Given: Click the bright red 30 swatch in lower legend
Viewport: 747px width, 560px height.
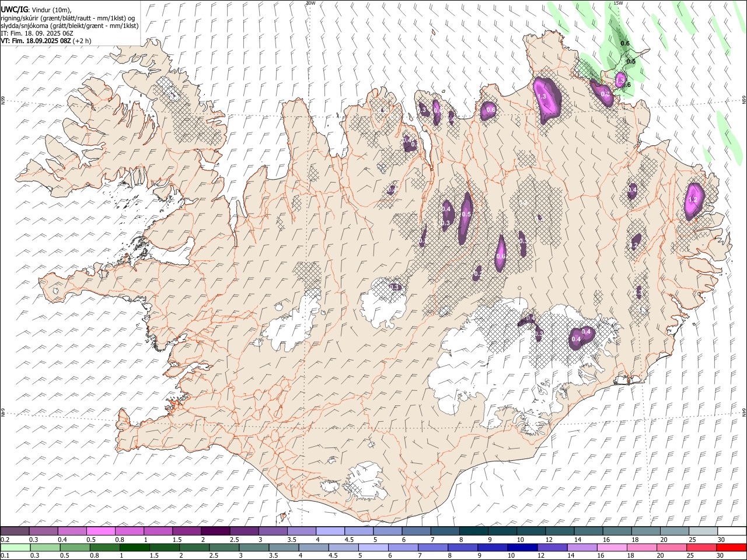Looking at the screenshot, I should point(731,548).
